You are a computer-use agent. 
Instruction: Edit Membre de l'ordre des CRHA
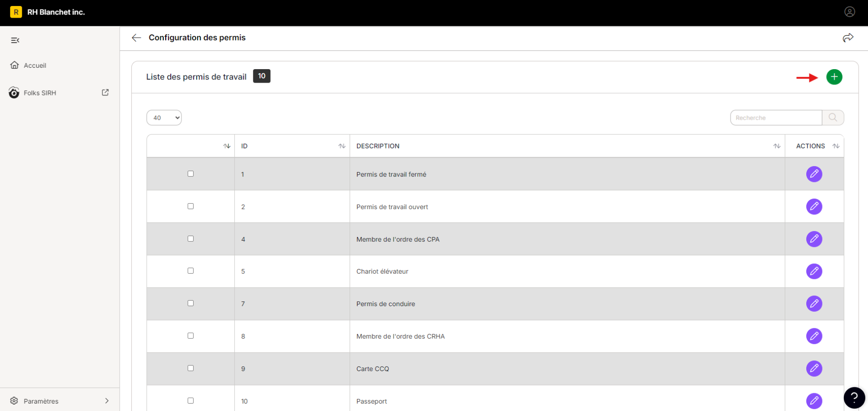814,336
